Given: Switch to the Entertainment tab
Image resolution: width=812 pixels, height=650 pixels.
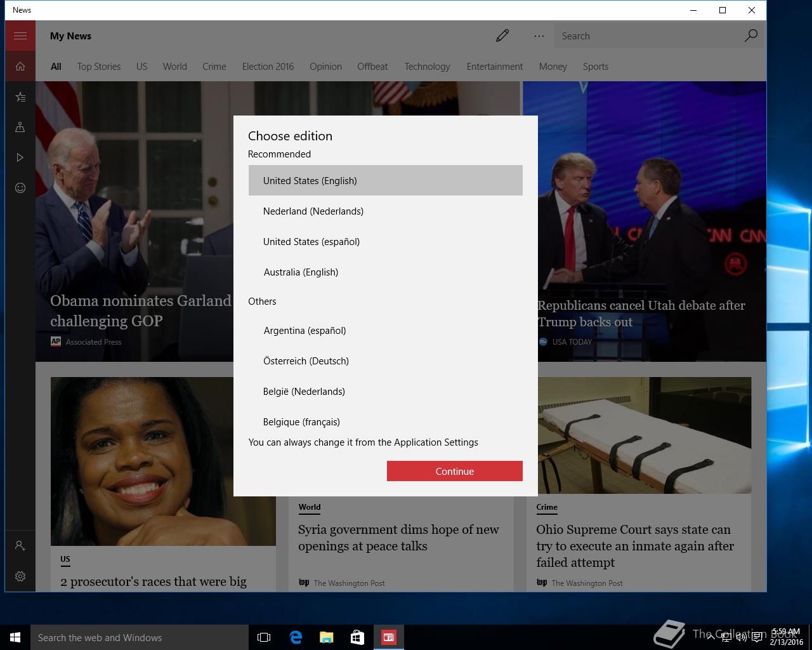Looking at the screenshot, I should tap(495, 66).
